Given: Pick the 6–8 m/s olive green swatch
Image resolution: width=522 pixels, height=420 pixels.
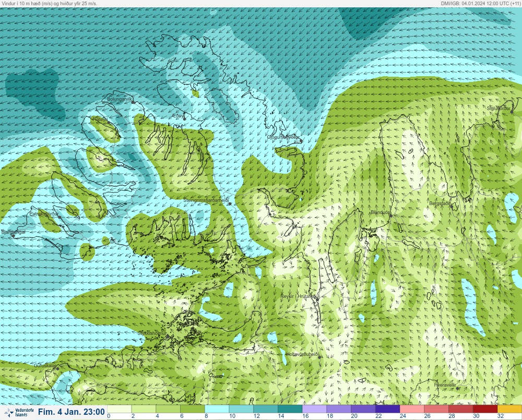Looking at the screenshot, I should (x=193, y=409).
